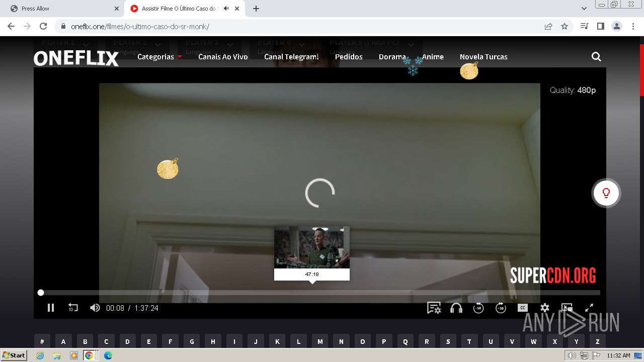Seek on the video timeline bar

[x=320, y=293]
